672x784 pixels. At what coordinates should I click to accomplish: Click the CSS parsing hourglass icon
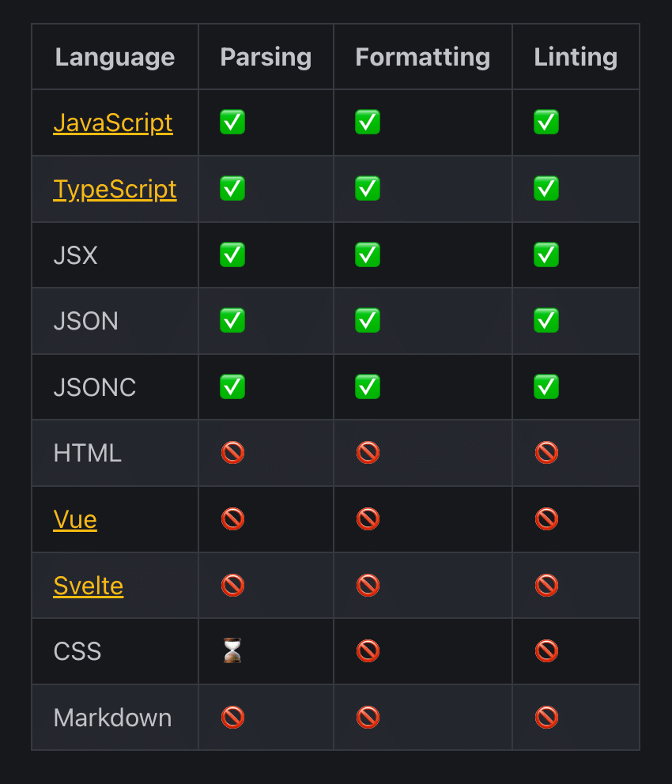[x=232, y=650]
